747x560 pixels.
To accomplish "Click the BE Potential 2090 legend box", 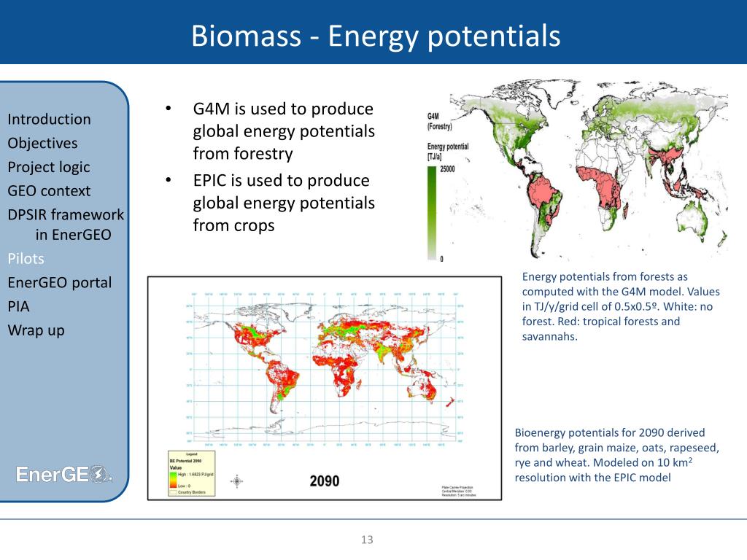I will coord(192,474).
